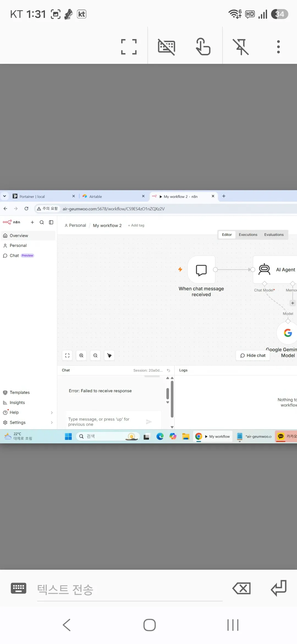Tap the touch gesture mode icon
The image size is (297, 644).
tap(203, 47)
